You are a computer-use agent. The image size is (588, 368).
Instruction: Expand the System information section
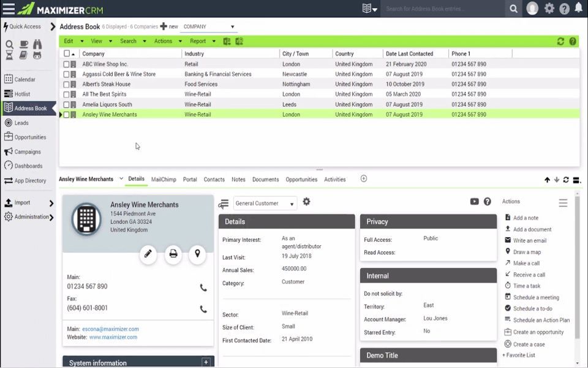point(206,362)
